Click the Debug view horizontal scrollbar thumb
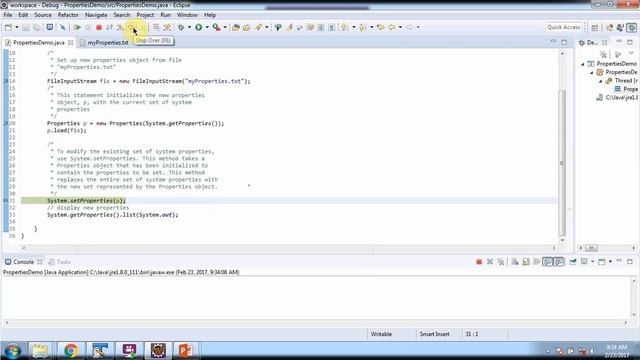640x360 pixels. pyautogui.click(x=591, y=248)
